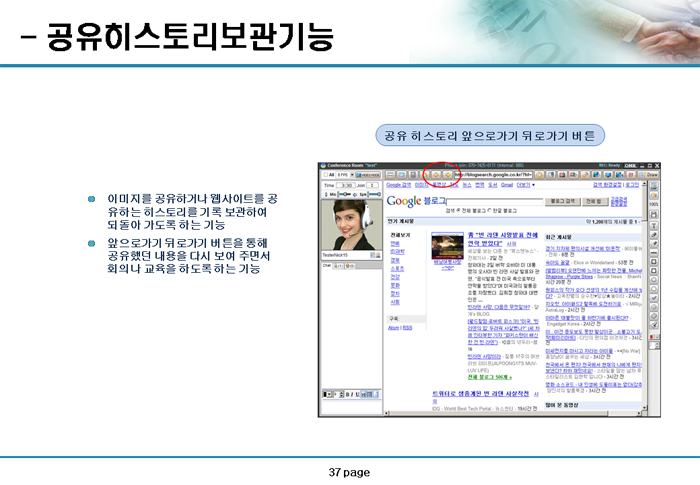
Task: Click the round icon right of URL field
Action: (539, 175)
